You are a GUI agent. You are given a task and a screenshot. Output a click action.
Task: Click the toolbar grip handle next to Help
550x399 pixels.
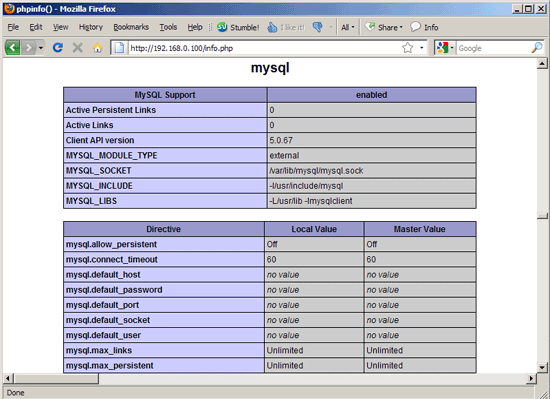[210, 27]
